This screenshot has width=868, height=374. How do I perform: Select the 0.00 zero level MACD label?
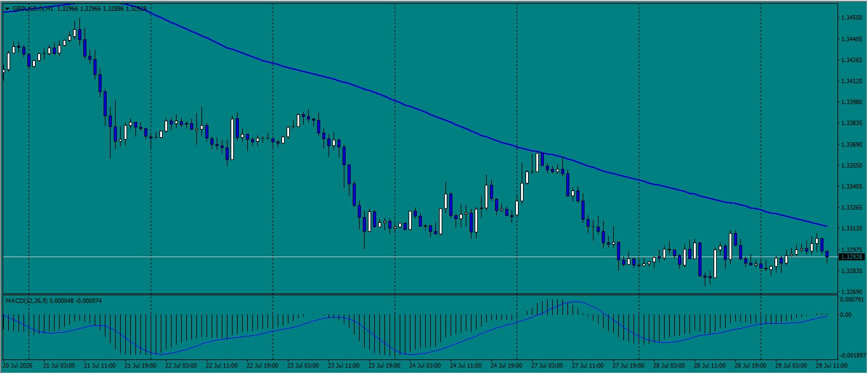[x=846, y=314]
